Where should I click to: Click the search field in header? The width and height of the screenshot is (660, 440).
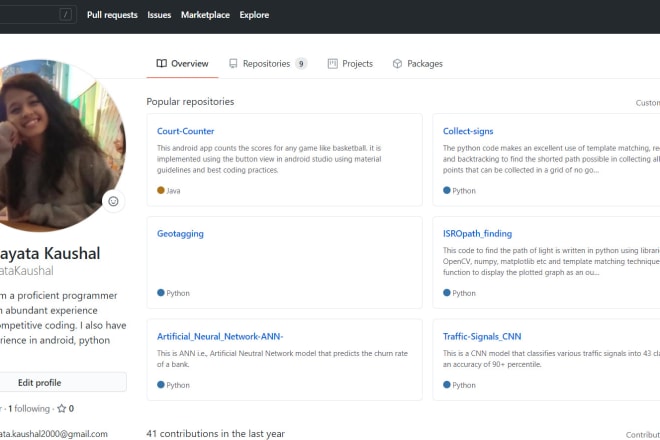pos(38,15)
